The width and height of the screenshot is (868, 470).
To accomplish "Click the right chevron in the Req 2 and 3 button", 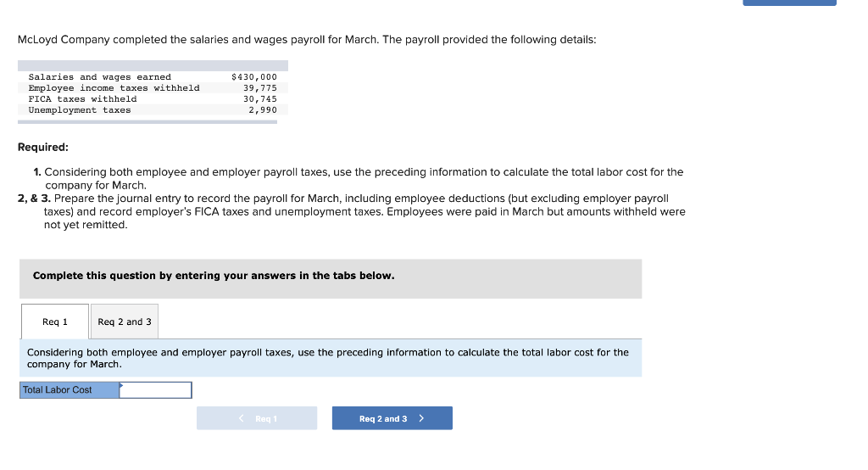I will [421, 418].
